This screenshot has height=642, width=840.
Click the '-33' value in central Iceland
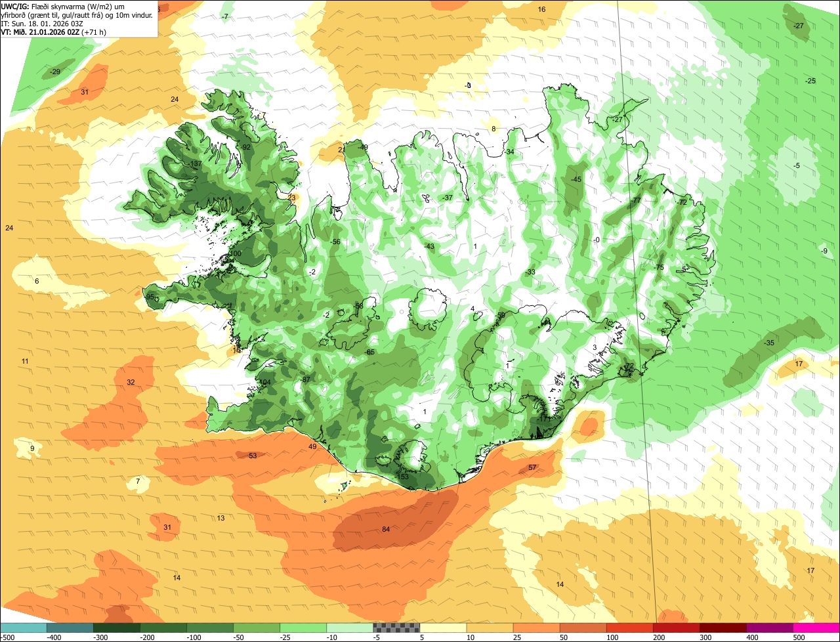coord(530,272)
